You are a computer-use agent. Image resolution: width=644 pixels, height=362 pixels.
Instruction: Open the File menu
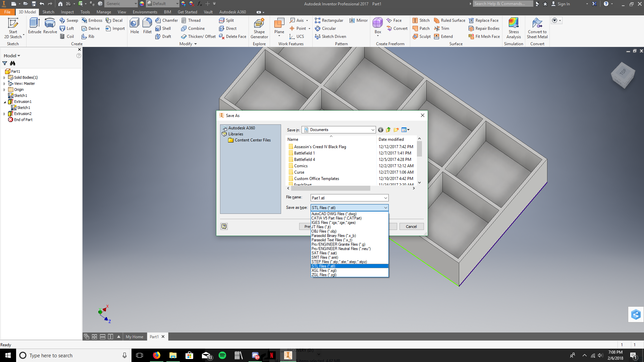[x=7, y=12]
